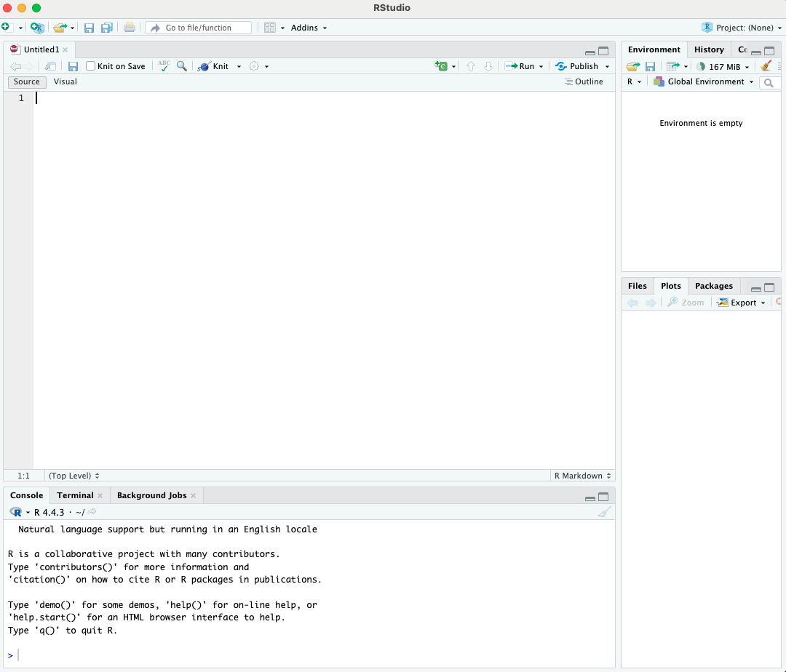Open the Addins menu
The height and width of the screenshot is (672, 786).
[305, 27]
